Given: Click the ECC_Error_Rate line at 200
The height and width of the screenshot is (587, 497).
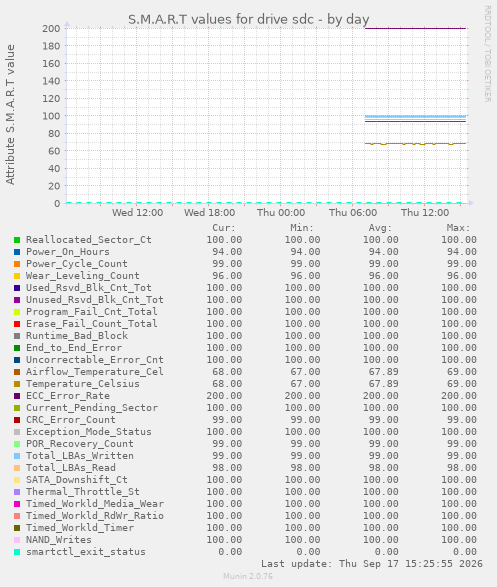Looking at the screenshot, I should click(415, 28).
